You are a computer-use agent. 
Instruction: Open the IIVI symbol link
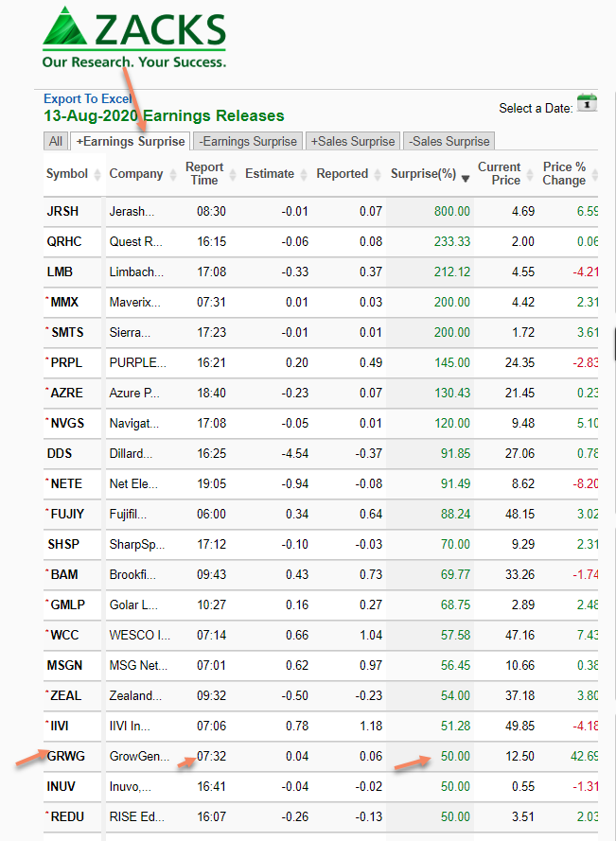(60, 727)
